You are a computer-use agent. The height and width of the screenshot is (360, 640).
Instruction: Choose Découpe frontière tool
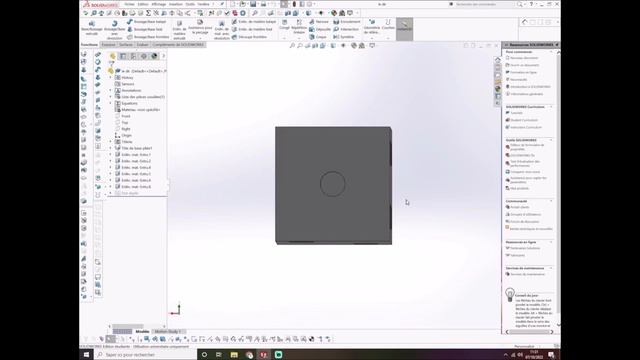click(x=249, y=37)
